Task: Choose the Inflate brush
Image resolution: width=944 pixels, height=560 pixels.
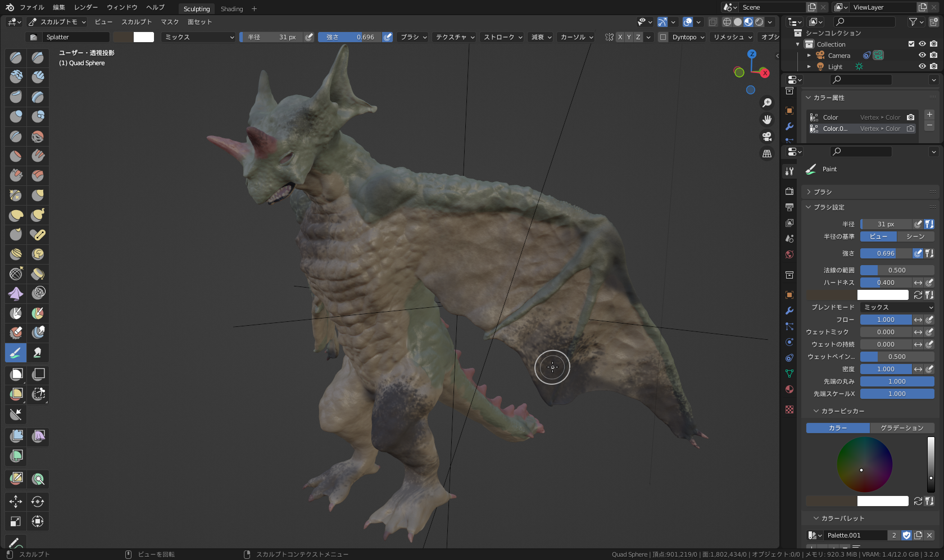Action: click(16, 117)
